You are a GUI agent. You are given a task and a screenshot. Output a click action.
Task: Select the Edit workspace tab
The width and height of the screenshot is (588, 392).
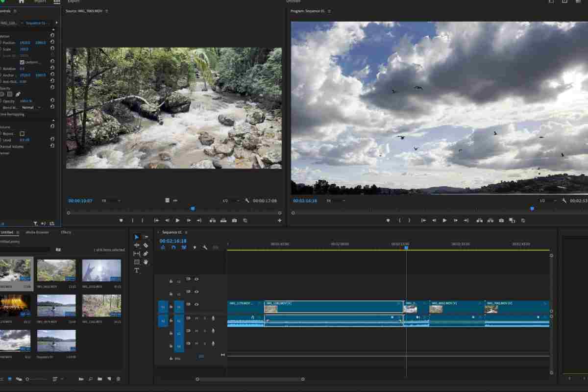coord(57,1)
